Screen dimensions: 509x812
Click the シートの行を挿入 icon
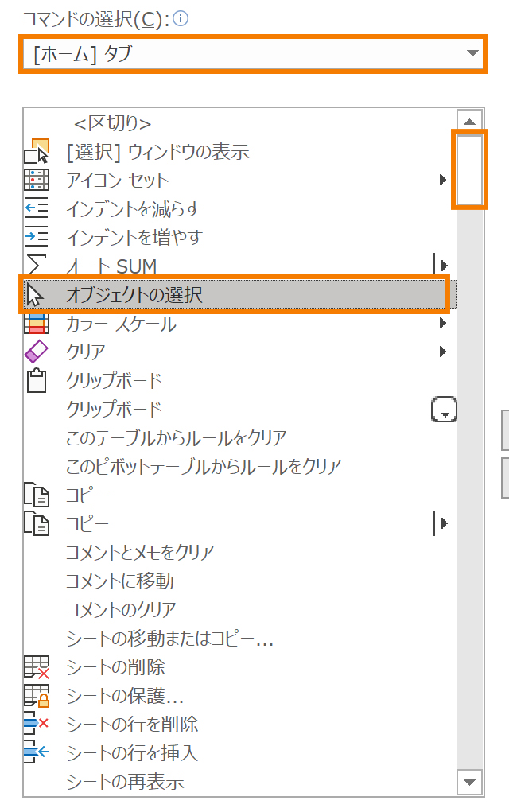point(37,753)
